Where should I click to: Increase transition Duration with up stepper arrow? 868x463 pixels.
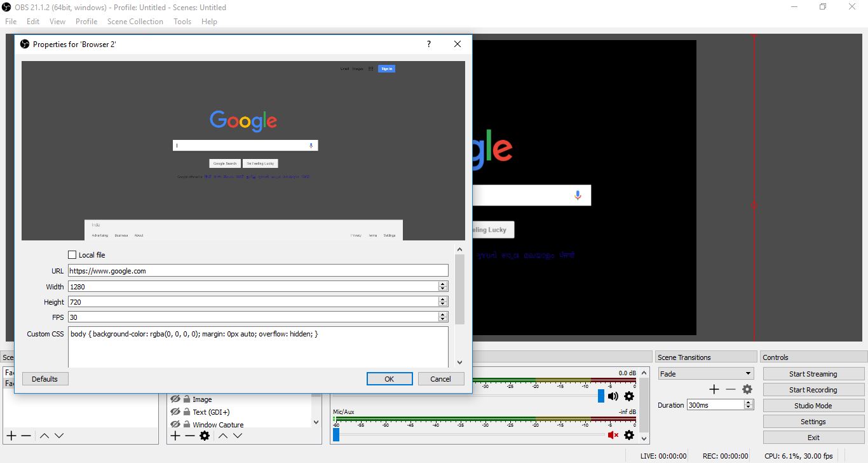[749, 402]
